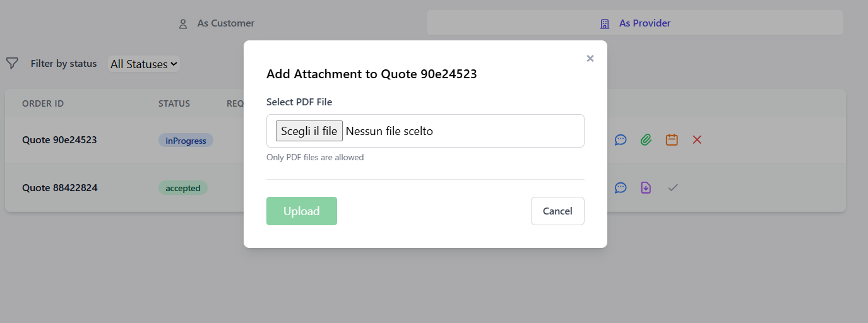Open chat for Quote 90e24523

(621, 139)
